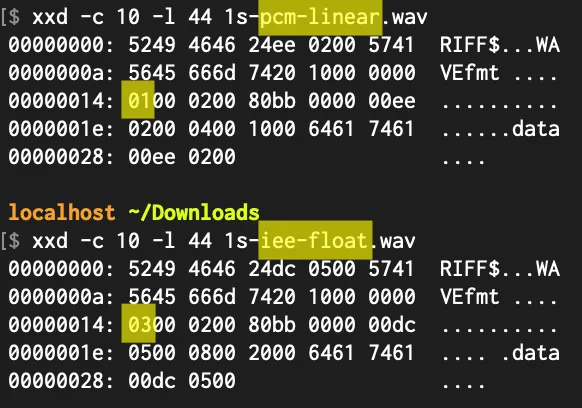Click the highlighted 01 format byte

point(138,100)
